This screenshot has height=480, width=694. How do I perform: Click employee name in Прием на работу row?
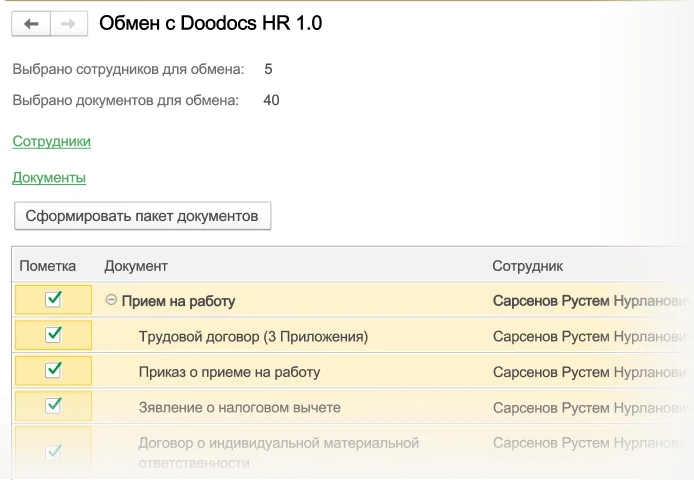coord(592,301)
